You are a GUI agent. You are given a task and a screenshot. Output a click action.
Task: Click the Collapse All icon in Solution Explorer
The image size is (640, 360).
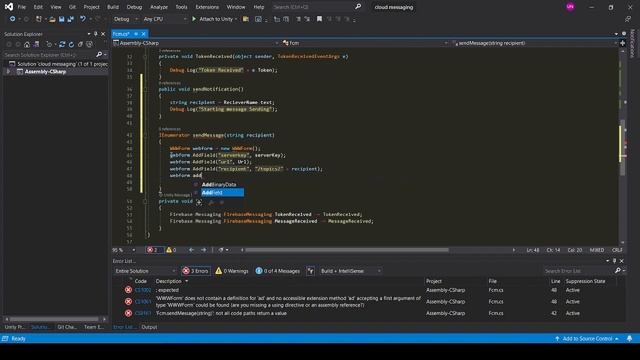click(x=80, y=44)
